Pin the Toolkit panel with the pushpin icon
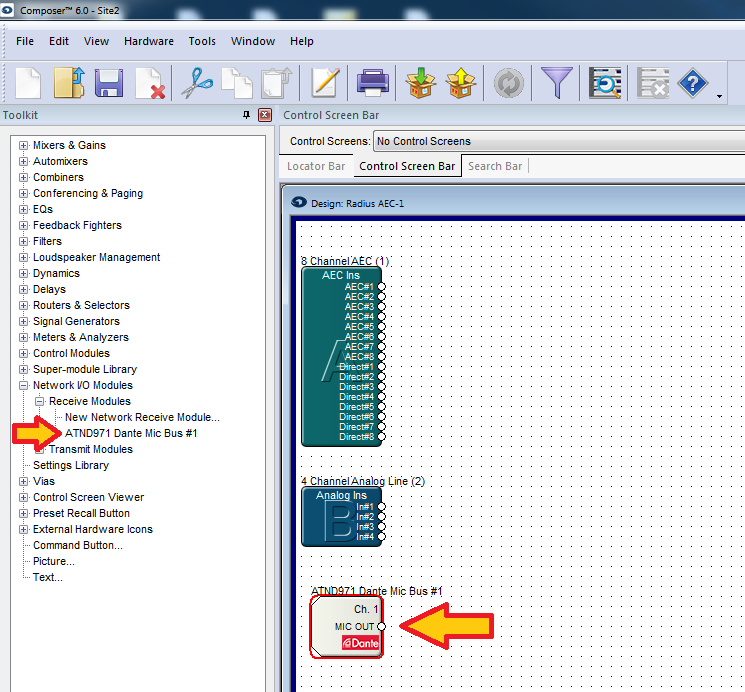This screenshot has width=745, height=692. tap(246, 115)
